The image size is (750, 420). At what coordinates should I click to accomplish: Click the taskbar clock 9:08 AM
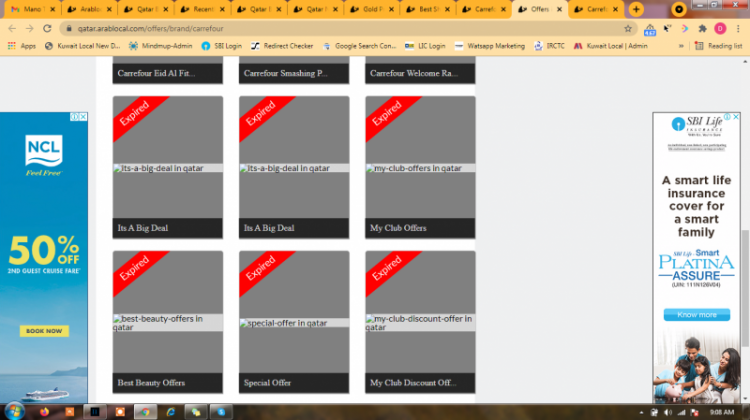tap(721, 412)
